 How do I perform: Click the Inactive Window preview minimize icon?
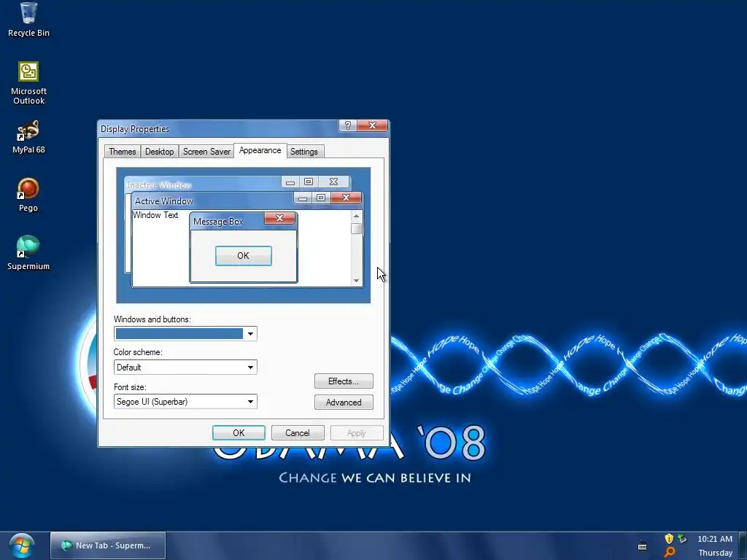[x=290, y=182]
